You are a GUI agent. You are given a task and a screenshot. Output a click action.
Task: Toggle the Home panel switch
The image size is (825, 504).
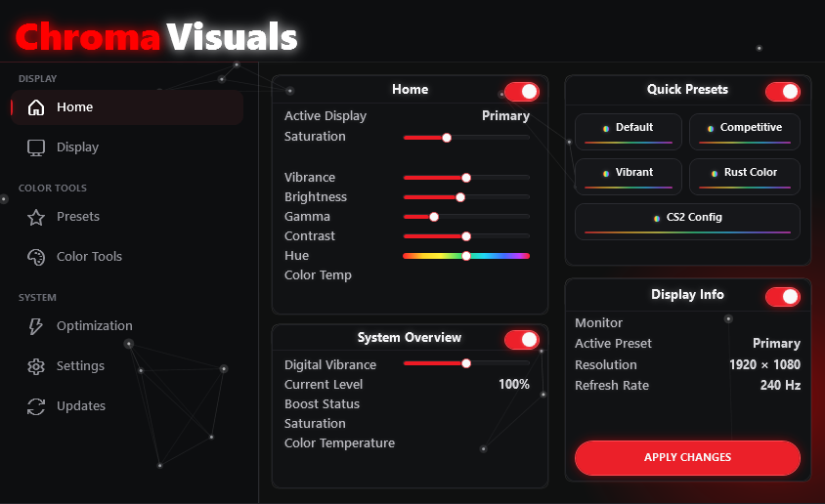pos(521,92)
